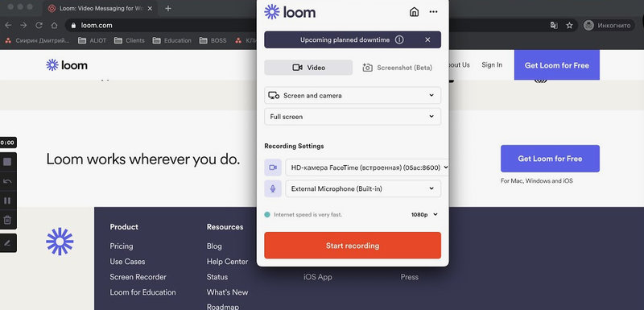Open the Pricing footer link

pos(122,246)
